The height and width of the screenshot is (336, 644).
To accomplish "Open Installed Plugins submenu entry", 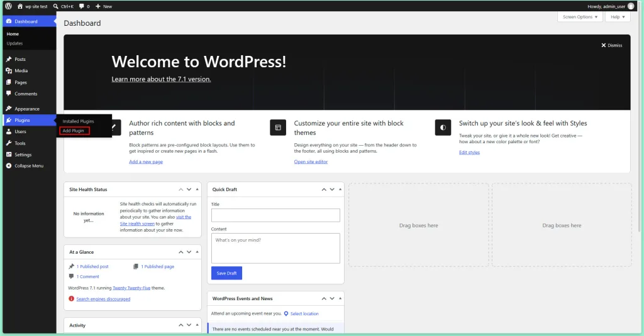I will (x=78, y=121).
